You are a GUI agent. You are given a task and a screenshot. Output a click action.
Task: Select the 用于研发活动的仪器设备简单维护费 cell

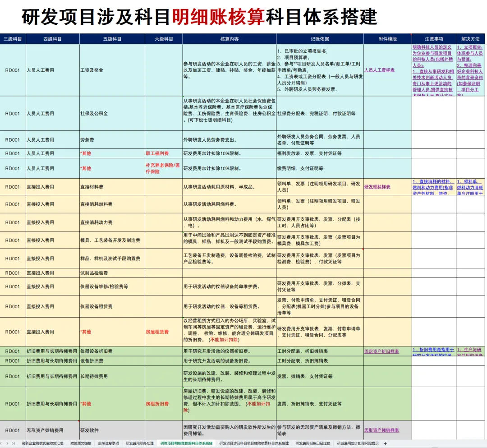tap(230, 286)
